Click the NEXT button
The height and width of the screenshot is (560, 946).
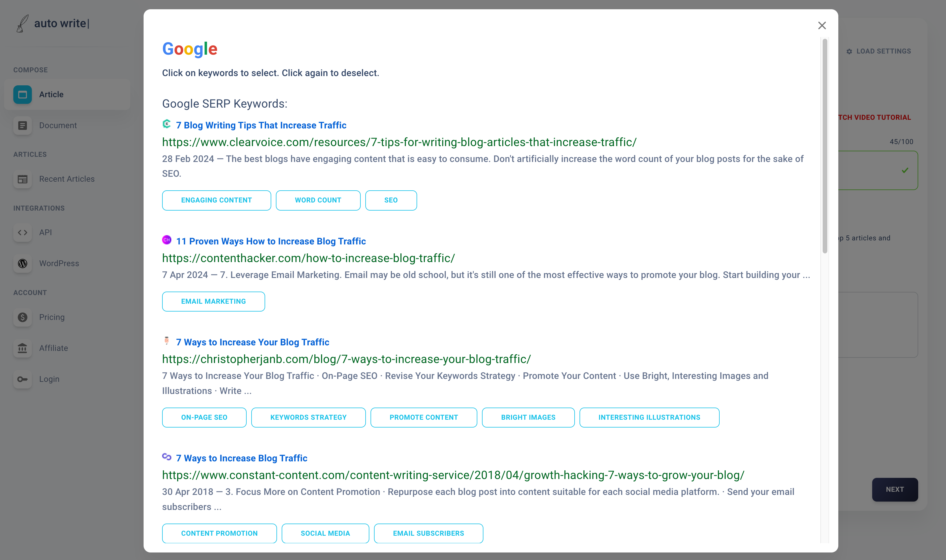pos(895,489)
